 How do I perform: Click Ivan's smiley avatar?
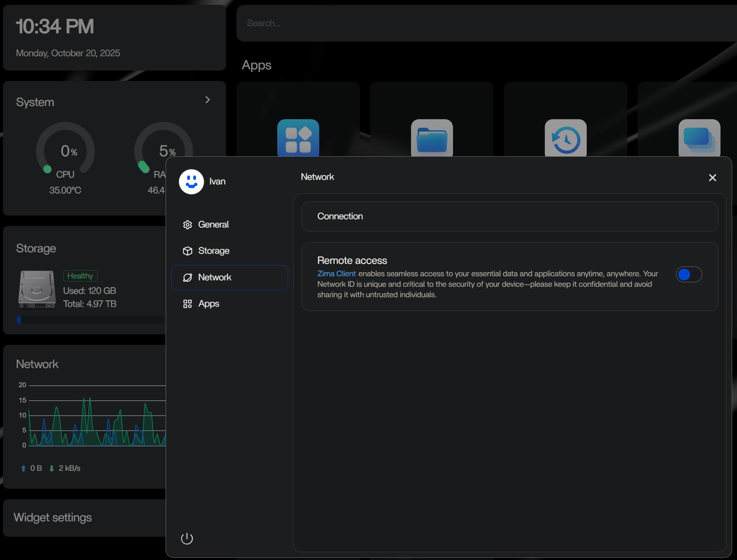[x=191, y=182]
